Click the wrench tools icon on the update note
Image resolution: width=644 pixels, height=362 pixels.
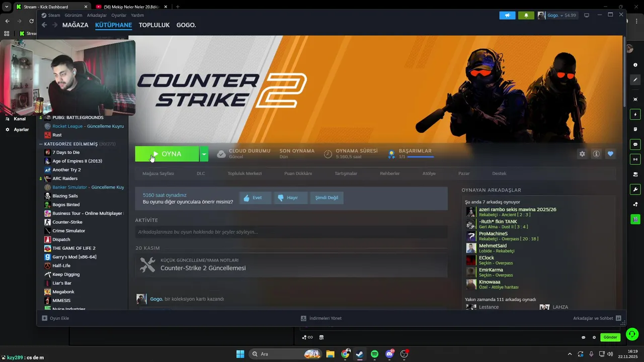[147, 265]
